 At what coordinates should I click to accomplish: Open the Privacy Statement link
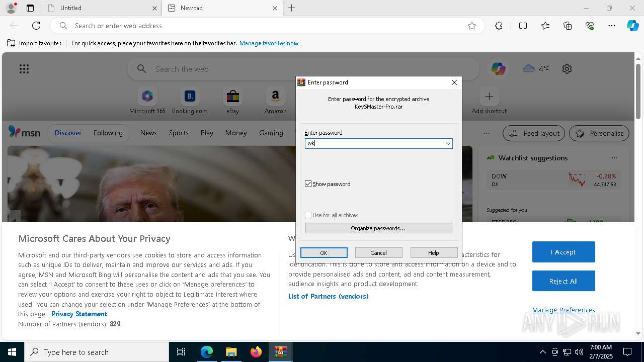[x=79, y=314]
